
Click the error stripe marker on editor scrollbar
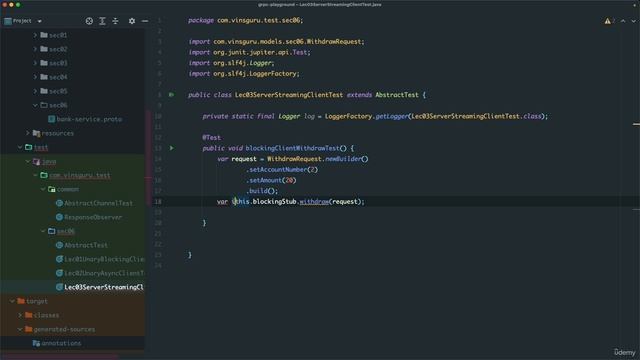636,124
